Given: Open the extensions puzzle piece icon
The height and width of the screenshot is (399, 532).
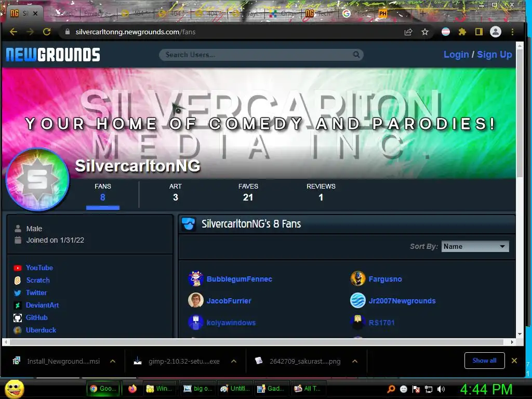Looking at the screenshot, I should coord(462,32).
